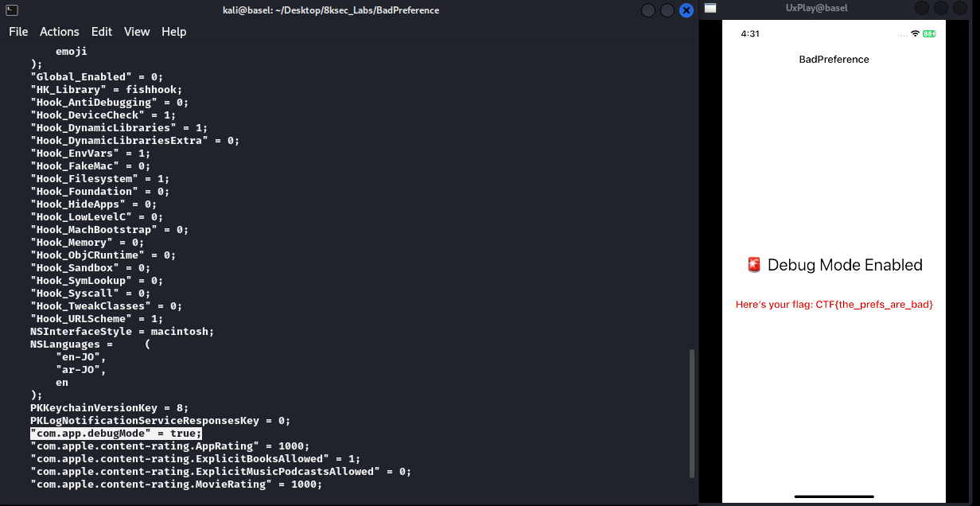Click the phone home indicator bar
This screenshot has height=506, width=980.
pos(834,496)
